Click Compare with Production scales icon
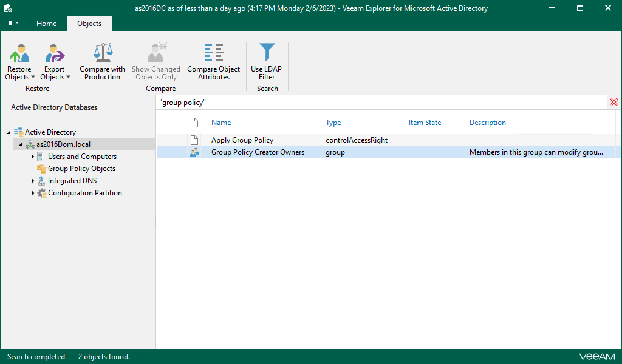The image size is (622, 364). (102, 53)
